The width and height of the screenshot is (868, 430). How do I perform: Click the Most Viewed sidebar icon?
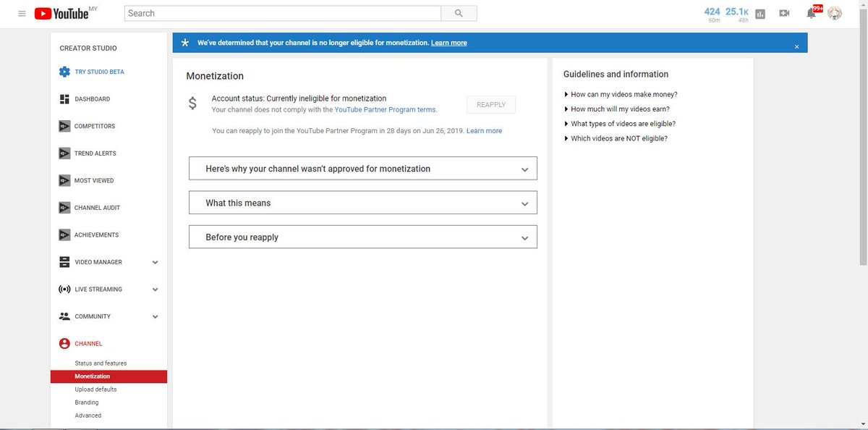pyautogui.click(x=64, y=180)
